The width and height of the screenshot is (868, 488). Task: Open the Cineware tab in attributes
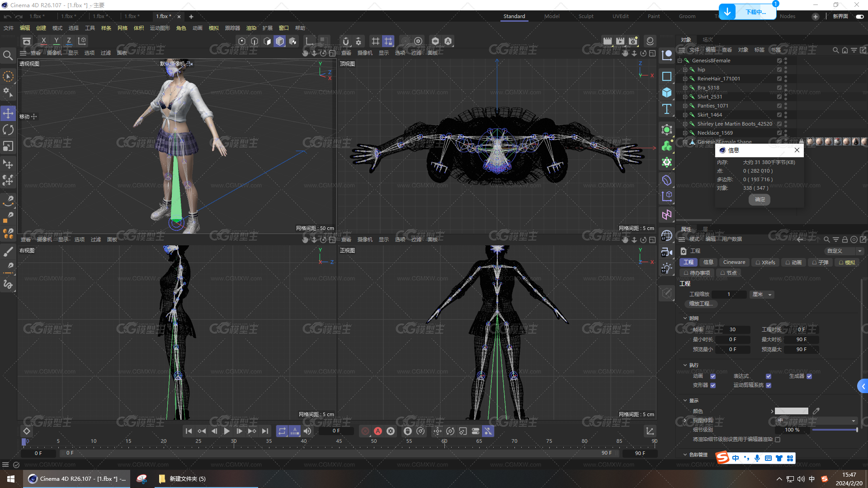tap(734, 262)
